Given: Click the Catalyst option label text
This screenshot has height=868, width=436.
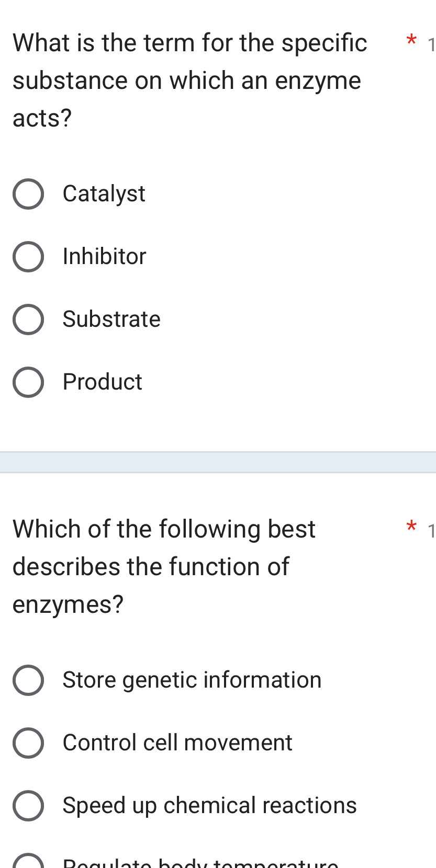Looking at the screenshot, I should (x=104, y=194).
